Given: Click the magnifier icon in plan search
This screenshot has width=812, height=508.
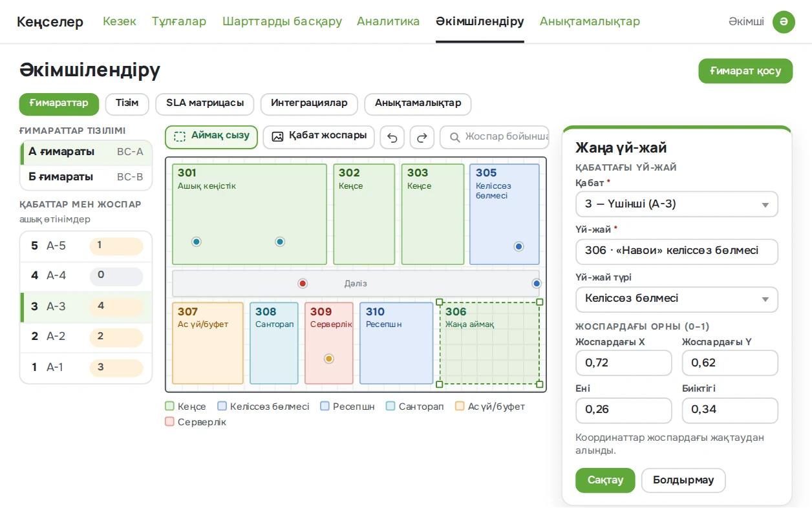Looking at the screenshot, I should click(455, 137).
